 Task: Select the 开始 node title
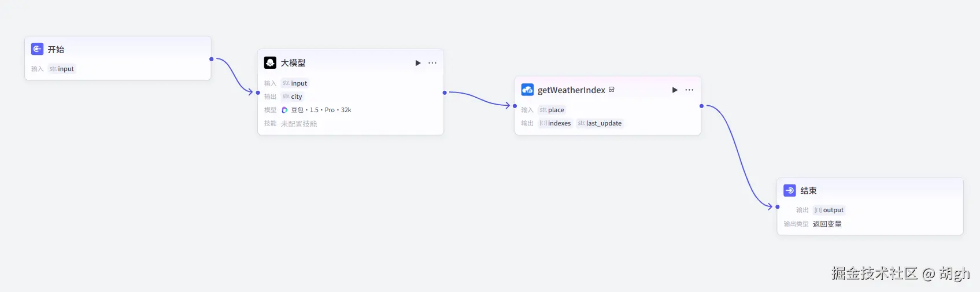tap(56, 50)
